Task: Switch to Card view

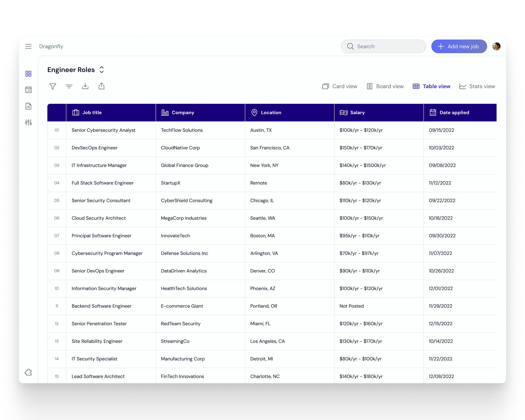Action: point(339,86)
